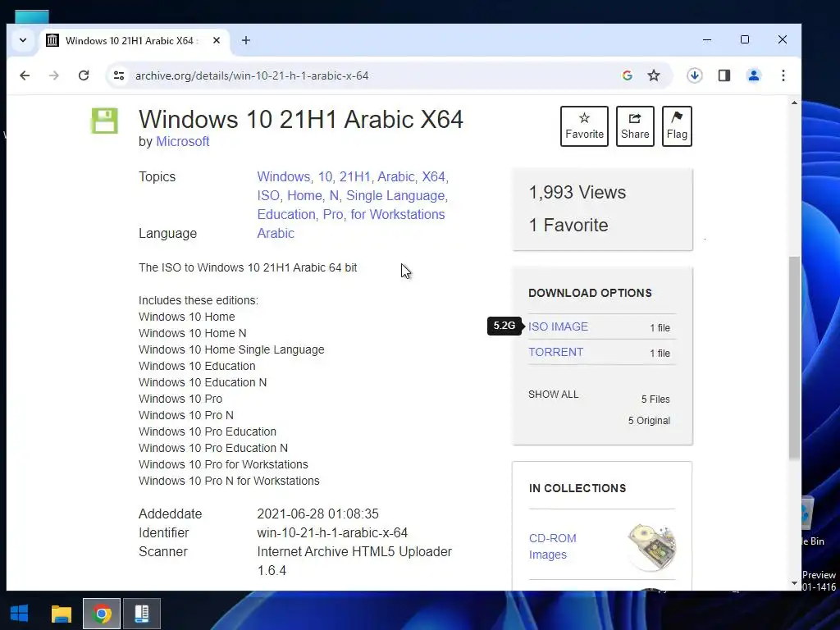Open a new tab with plus button
Viewport: 840px width, 630px height.
[x=246, y=40]
